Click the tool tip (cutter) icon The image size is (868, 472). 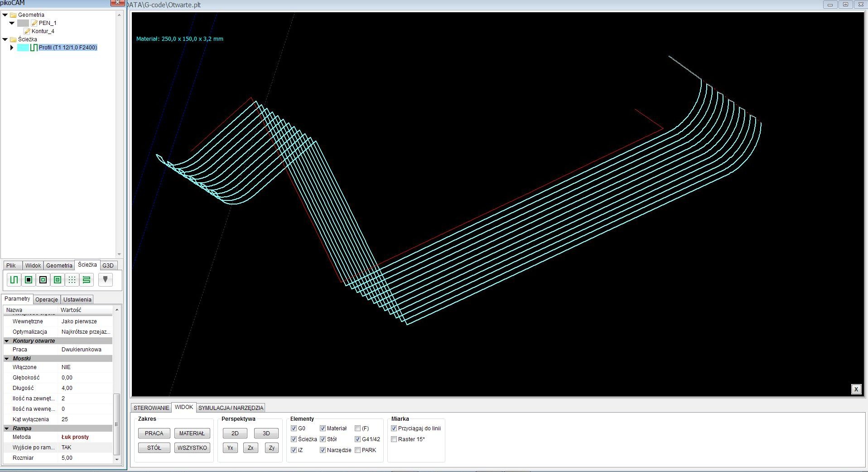click(x=105, y=279)
